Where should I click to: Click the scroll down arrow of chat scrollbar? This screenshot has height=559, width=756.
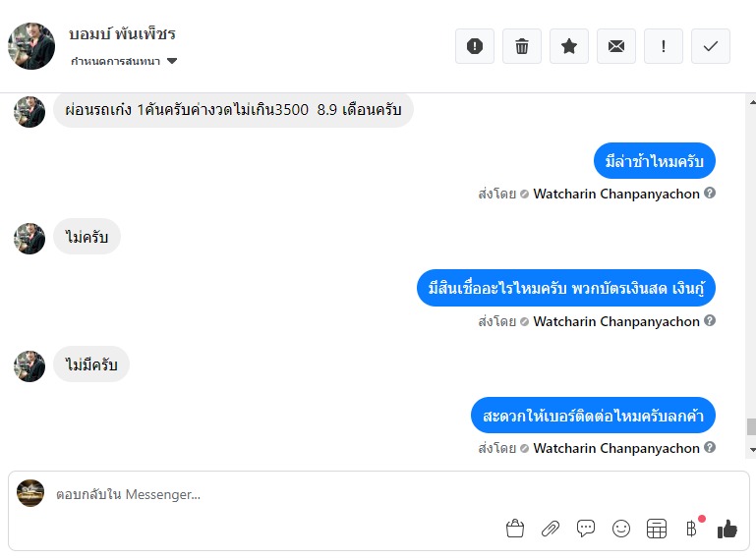[752, 450]
